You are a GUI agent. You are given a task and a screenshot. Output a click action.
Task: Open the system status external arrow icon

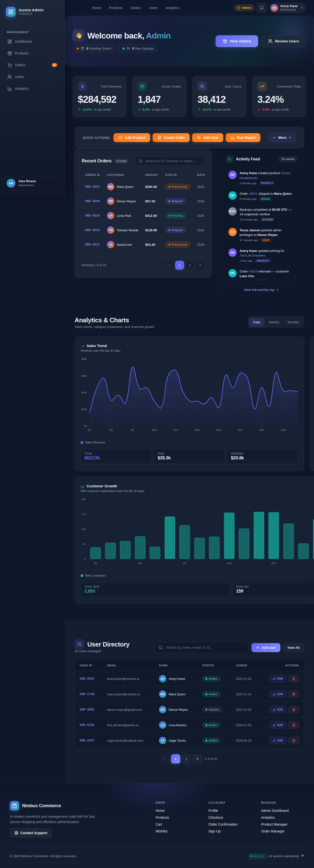[x=302, y=856]
